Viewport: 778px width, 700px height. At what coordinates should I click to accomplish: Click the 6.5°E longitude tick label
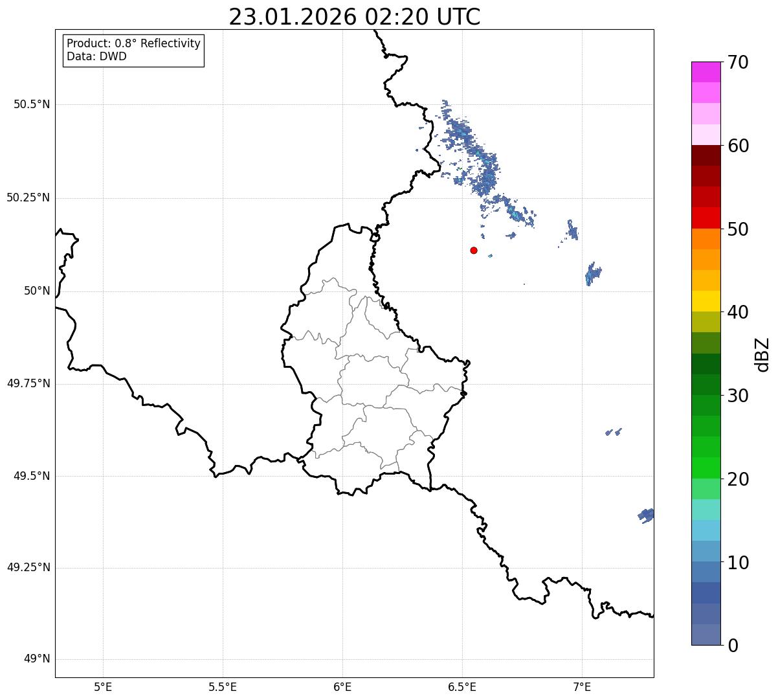pos(462,686)
